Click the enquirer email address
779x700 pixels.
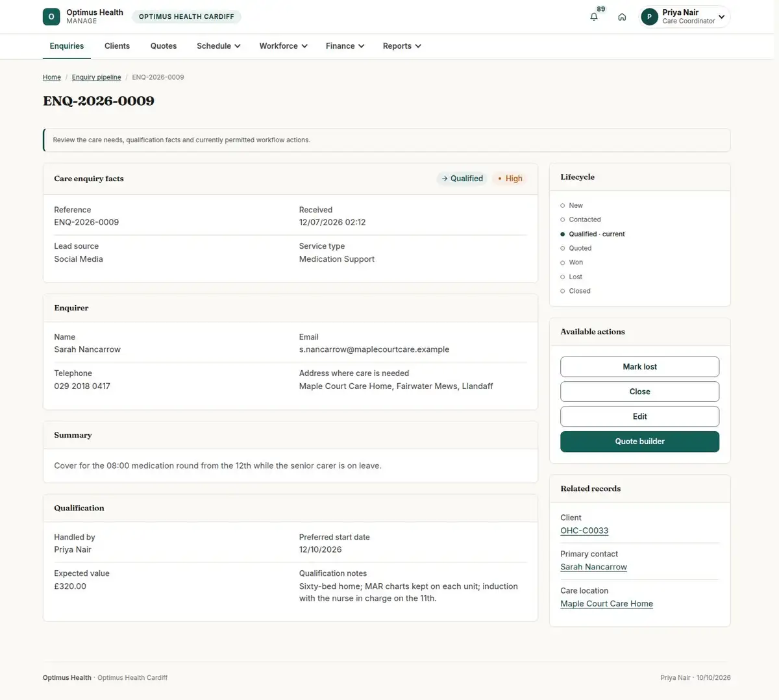[x=375, y=349]
